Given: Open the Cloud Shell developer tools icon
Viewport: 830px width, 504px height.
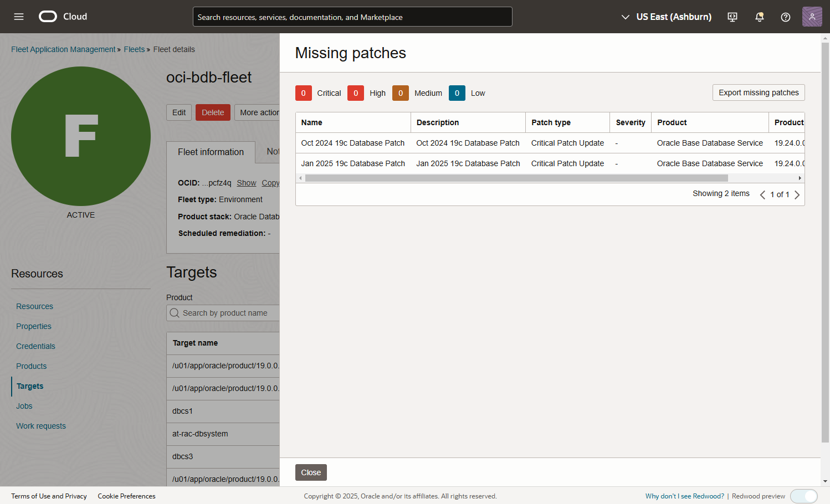Looking at the screenshot, I should [732, 17].
